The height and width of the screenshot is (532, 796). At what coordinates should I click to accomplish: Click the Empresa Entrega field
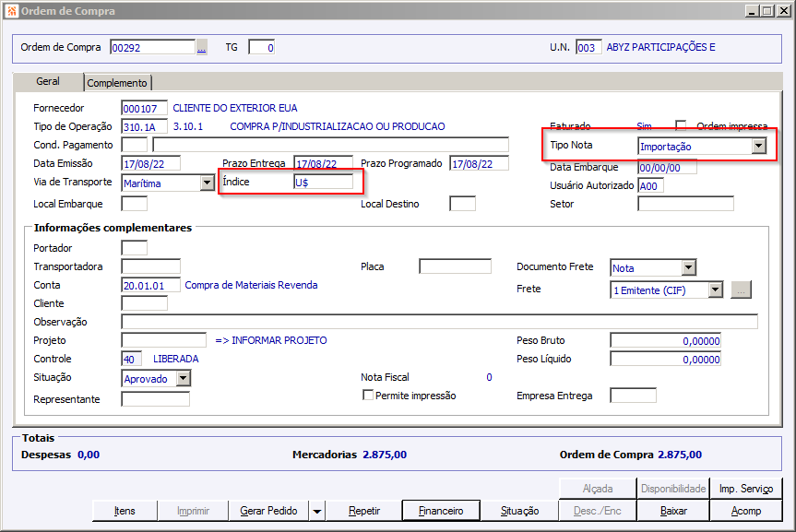633,396
